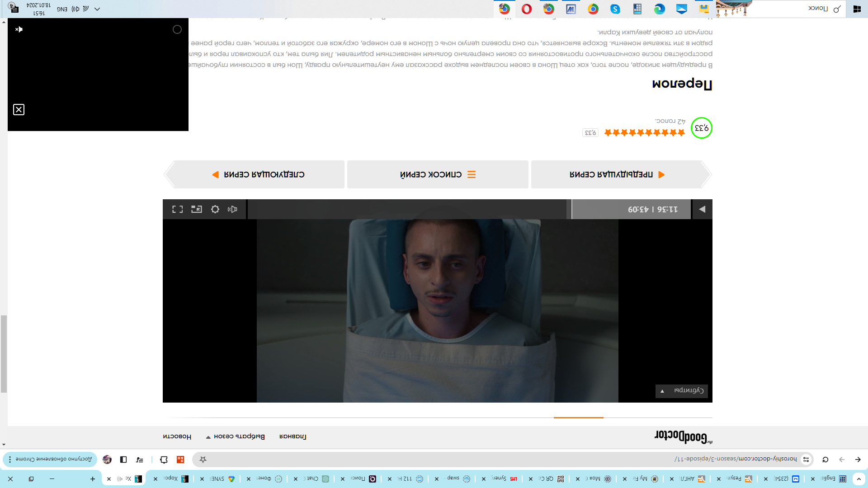Click the video progress seek bar
868x488 pixels.
407,209
